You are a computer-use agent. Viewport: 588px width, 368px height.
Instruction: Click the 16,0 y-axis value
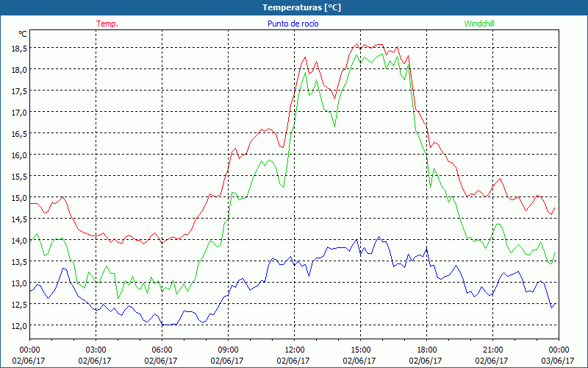pyautogui.click(x=18, y=155)
